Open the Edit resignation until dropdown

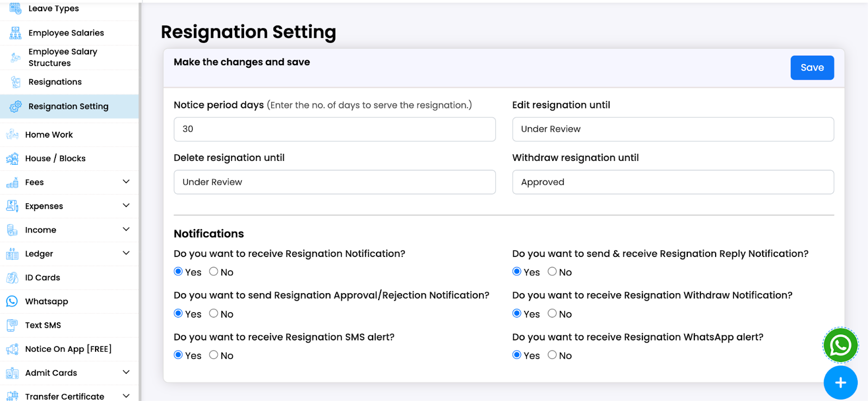(x=673, y=130)
